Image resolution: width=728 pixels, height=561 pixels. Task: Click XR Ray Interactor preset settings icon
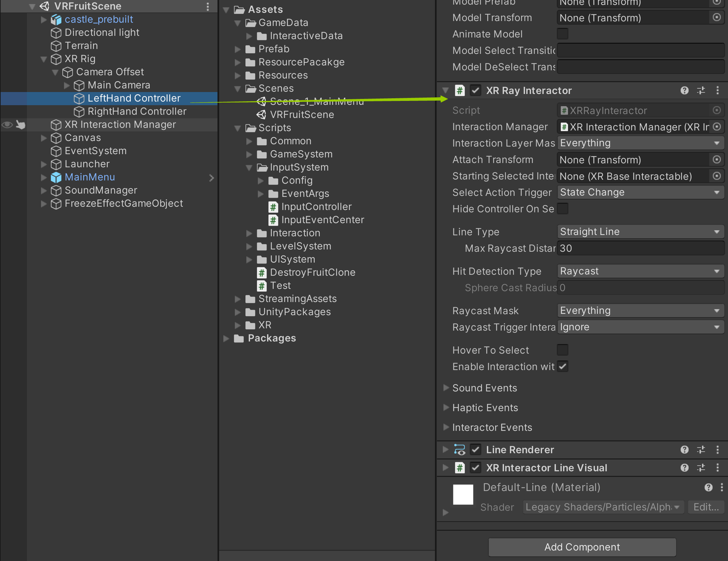pos(701,90)
